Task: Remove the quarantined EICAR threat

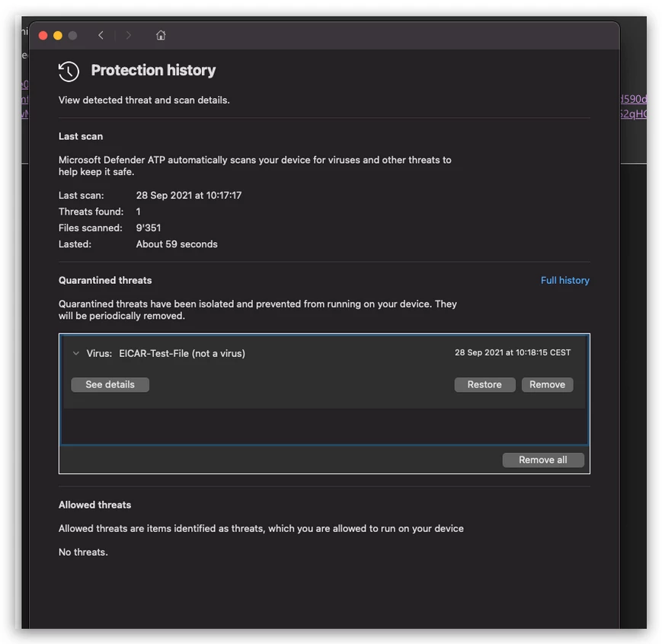Action: (x=547, y=384)
